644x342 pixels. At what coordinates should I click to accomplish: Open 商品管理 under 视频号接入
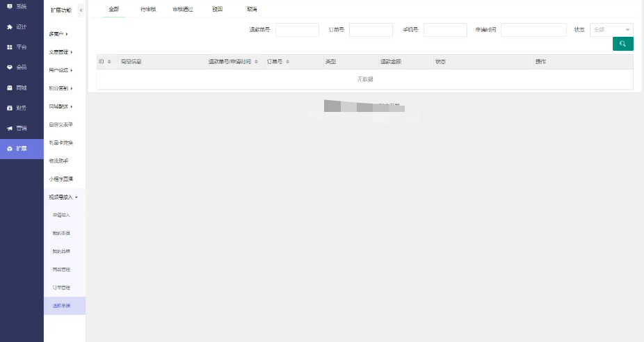pyautogui.click(x=61, y=269)
